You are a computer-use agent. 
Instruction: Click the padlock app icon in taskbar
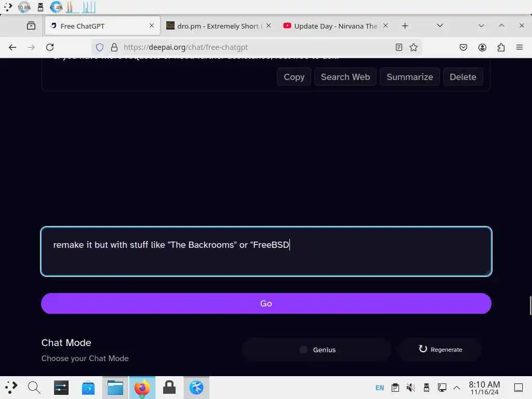pos(169,388)
